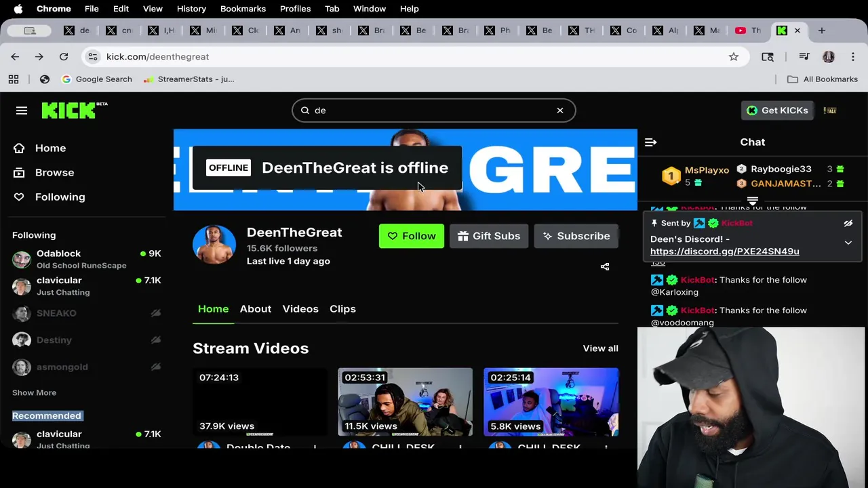This screenshot has height=488, width=868.
Task: Click the Chrome back arrow
Action: pyautogui.click(x=15, y=57)
